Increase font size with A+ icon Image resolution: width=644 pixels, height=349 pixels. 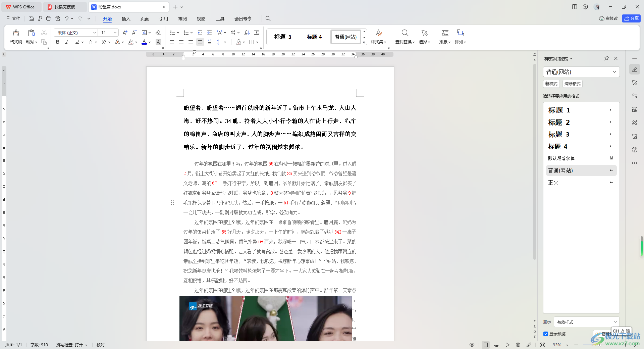tap(125, 33)
